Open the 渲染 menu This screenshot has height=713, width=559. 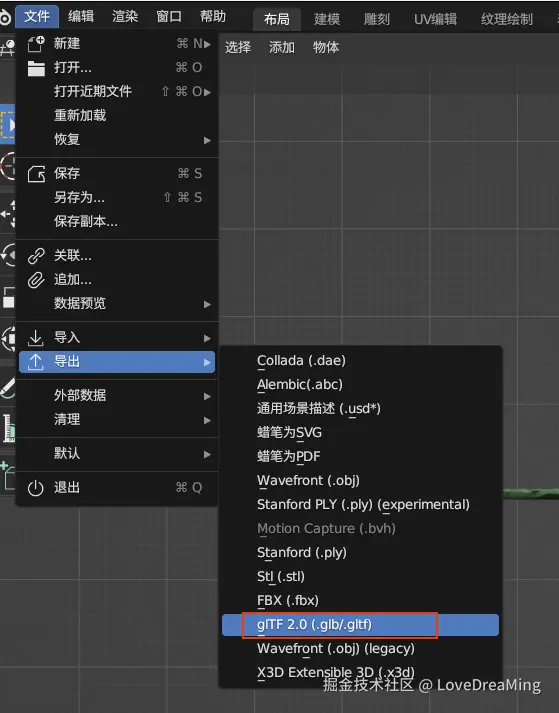pos(125,16)
